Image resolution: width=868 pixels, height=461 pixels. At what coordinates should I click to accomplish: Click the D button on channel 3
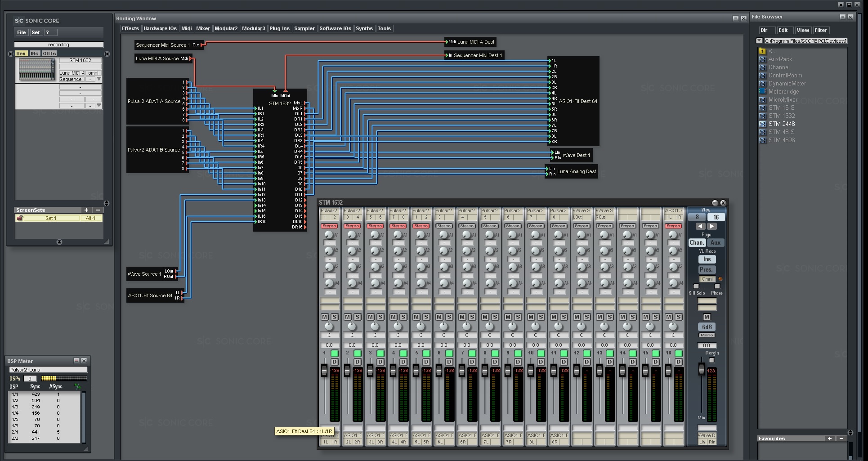[380, 362]
